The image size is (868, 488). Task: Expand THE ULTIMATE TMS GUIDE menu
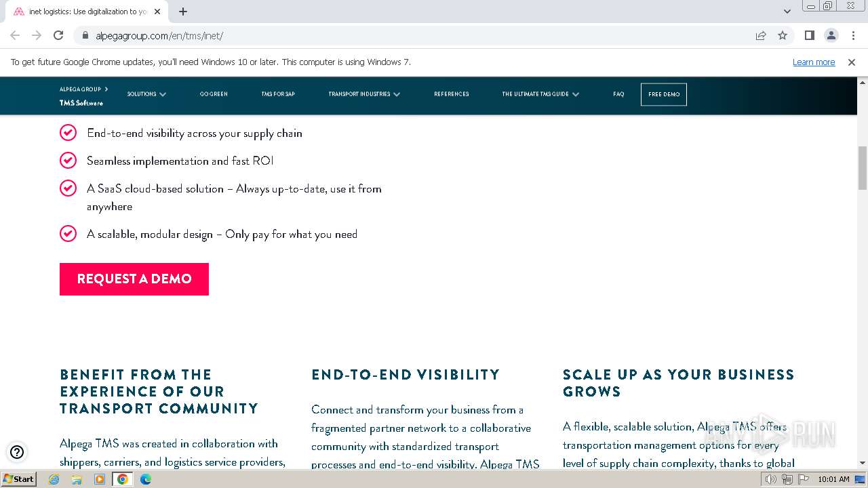click(x=540, y=94)
